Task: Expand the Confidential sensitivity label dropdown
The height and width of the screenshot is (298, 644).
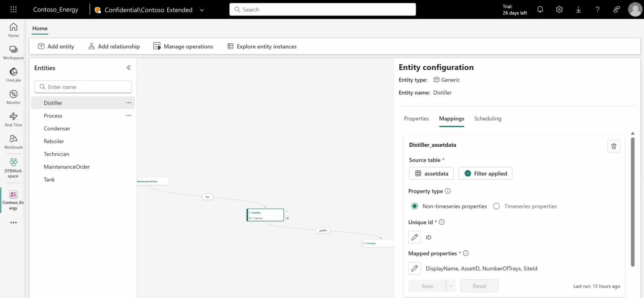Action: point(202,10)
